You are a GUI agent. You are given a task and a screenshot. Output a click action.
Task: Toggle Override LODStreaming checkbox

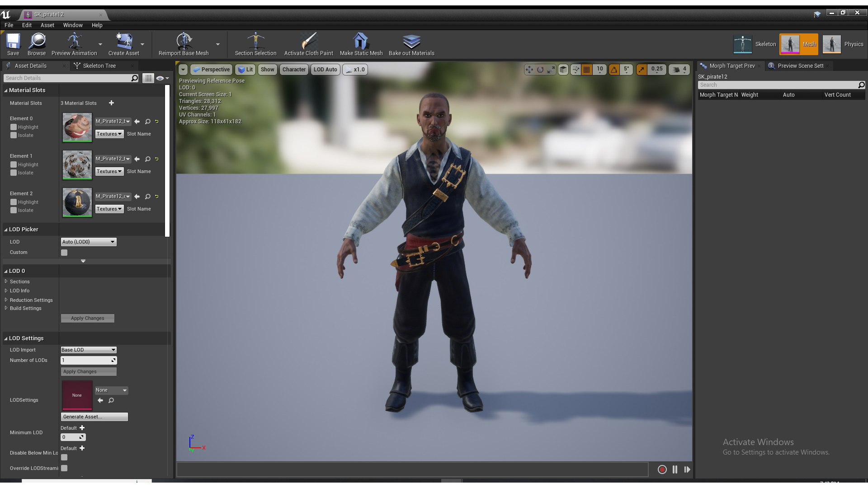(64, 468)
